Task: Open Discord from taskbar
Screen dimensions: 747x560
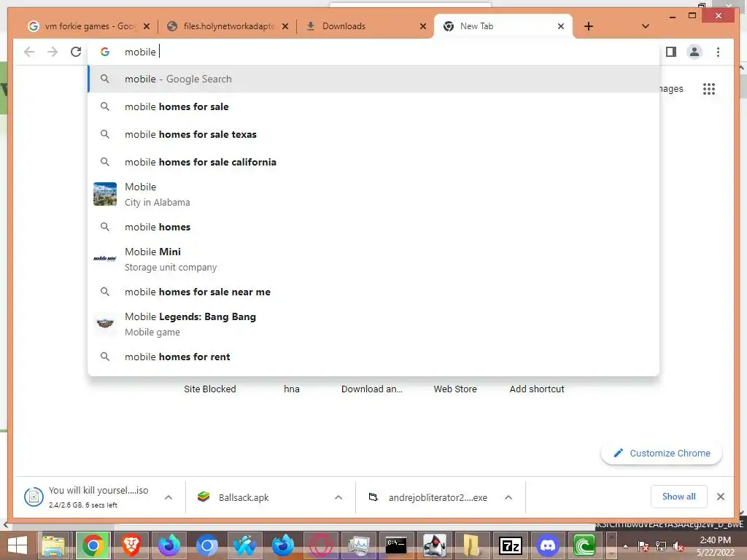Action: point(548,545)
